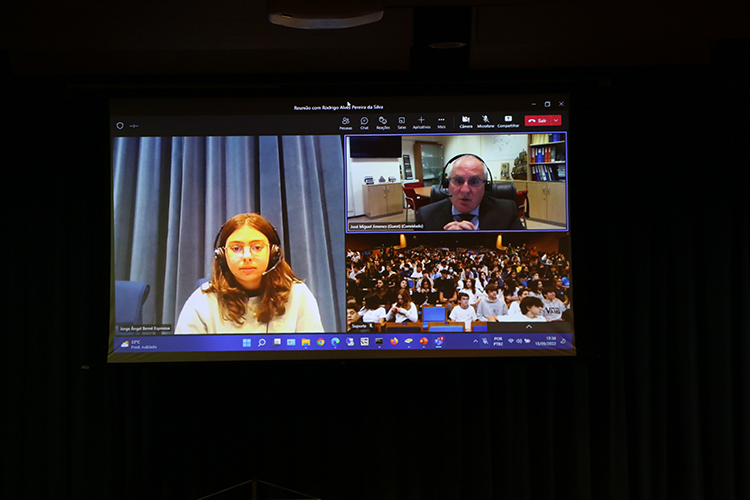The image size is (750, 500).
Task: Click the Compartilhar share button
Action: 508,122
